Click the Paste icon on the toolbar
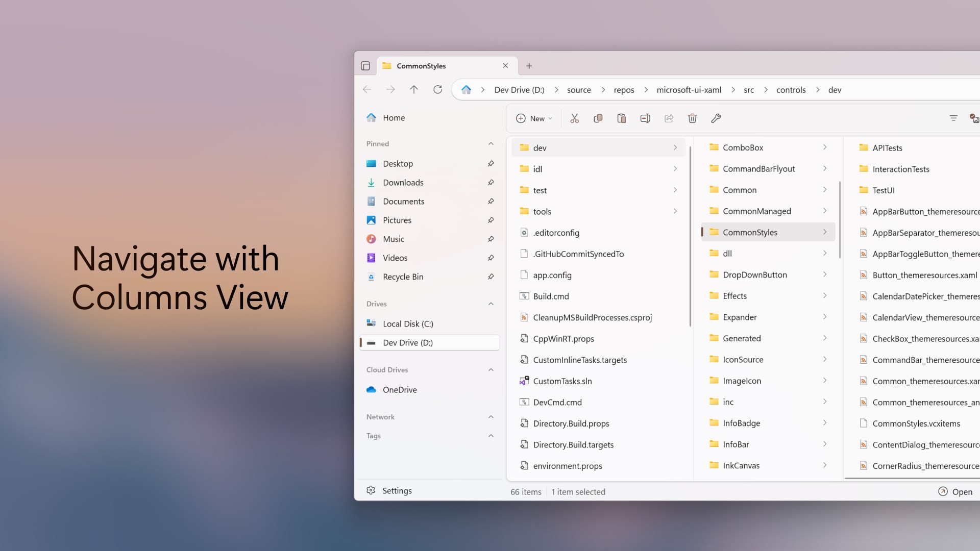980x551 pixels. tap(621, 118)
